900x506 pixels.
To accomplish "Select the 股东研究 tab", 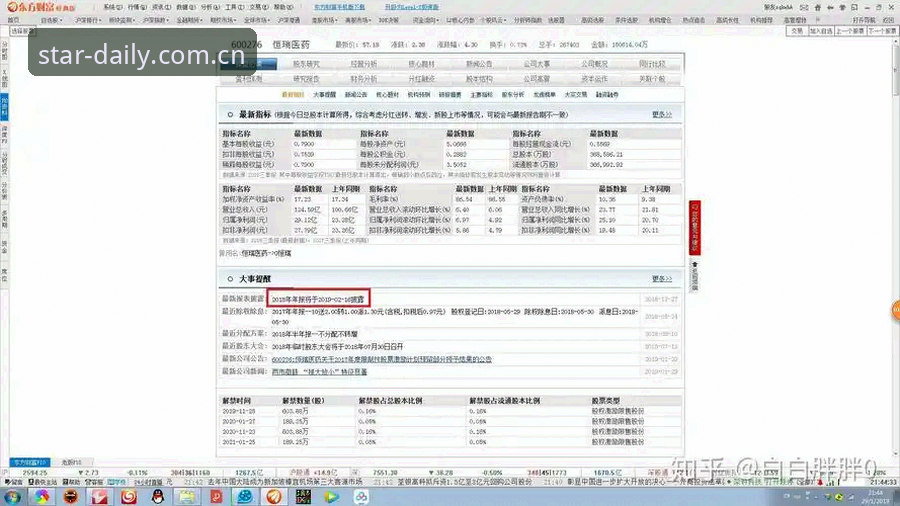I will (306, 64).
